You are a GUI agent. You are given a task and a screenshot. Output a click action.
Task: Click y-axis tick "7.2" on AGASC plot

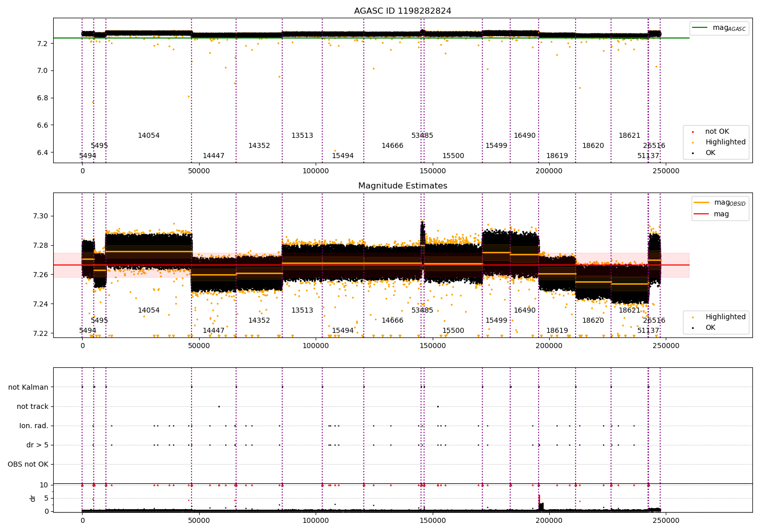point(43,44)
